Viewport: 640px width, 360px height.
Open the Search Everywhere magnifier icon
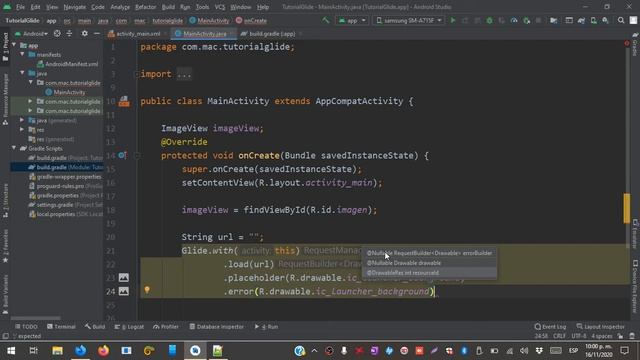coord(621,20)
